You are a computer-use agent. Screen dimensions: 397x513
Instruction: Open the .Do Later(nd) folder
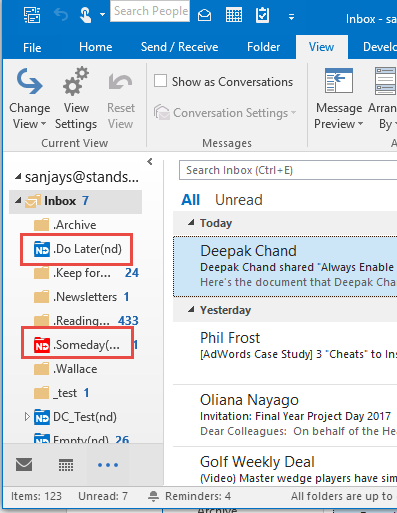[x=88, y=249]
